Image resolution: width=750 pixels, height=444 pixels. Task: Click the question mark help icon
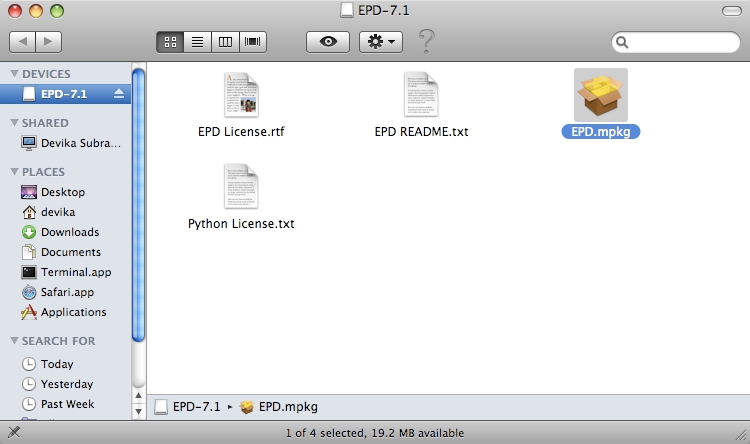[x=427, y=41]
